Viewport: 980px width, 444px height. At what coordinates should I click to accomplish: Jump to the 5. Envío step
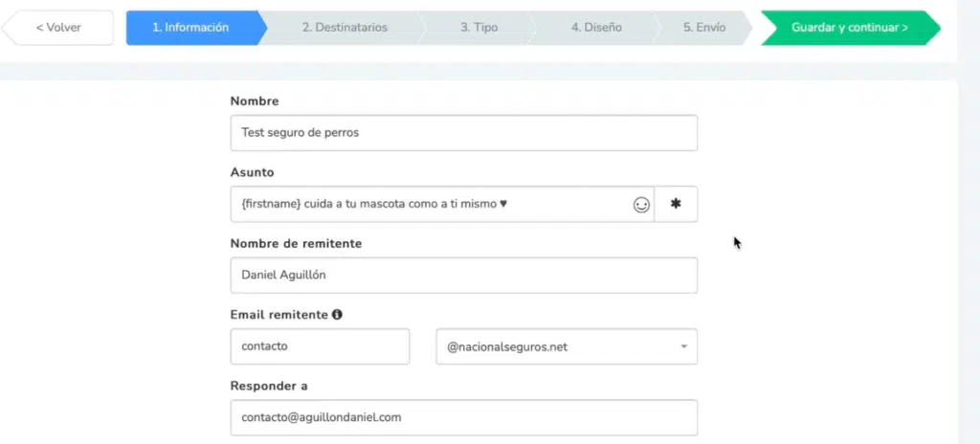[x=704, y=28]
